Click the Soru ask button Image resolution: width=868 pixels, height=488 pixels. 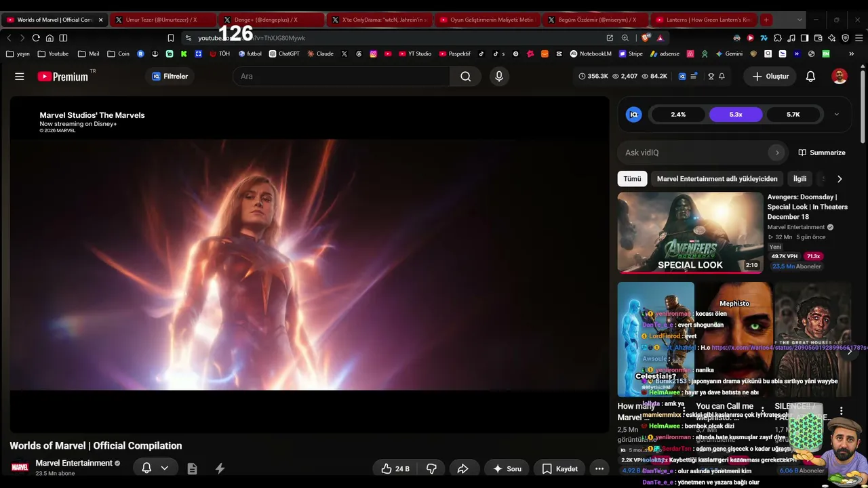[x=507, y=468]
